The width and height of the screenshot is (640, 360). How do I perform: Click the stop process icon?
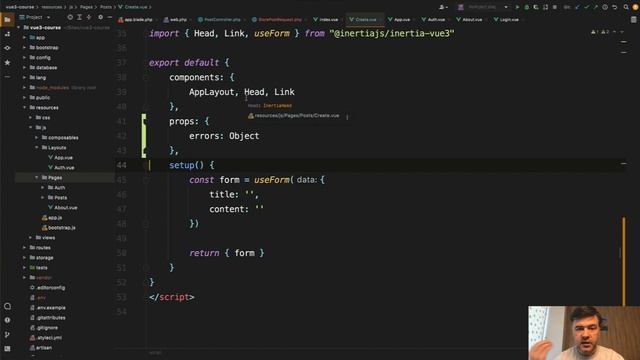click(x=555, y=7)
